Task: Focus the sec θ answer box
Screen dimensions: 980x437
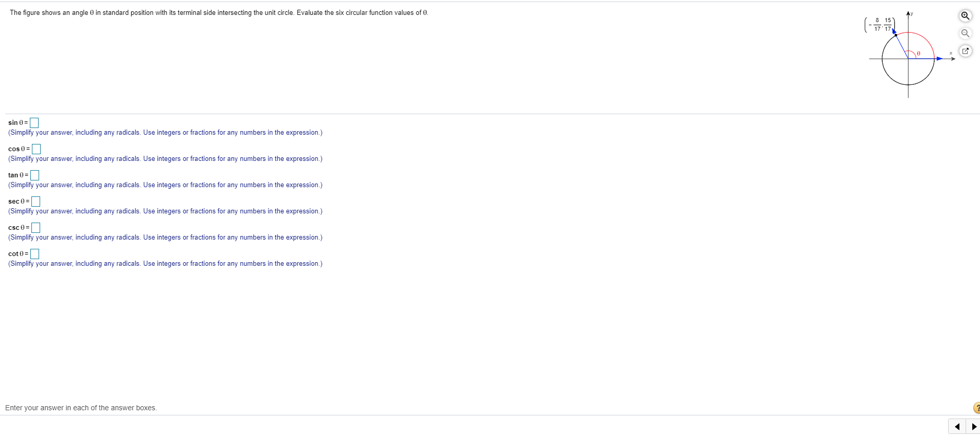Action: 36,202
